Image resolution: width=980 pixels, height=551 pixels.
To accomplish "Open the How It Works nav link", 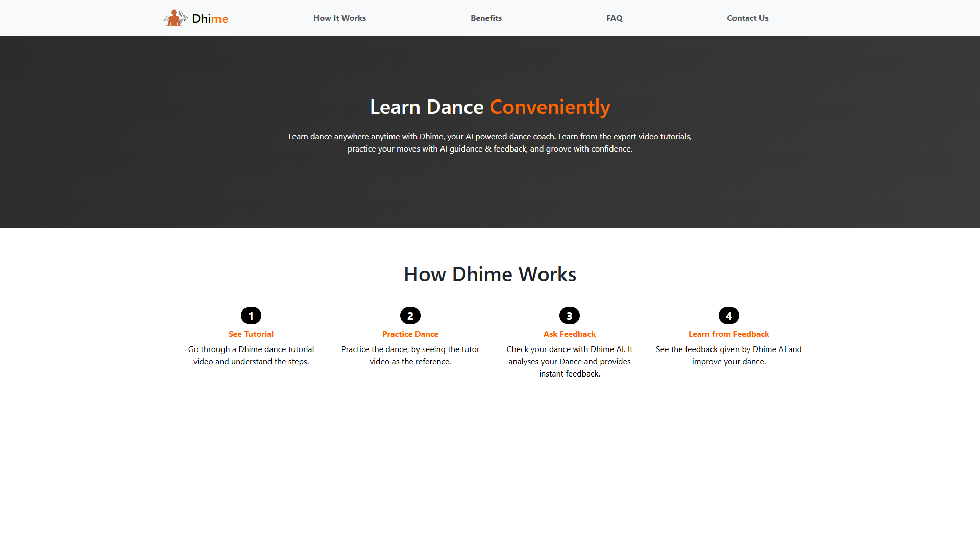I will (339, 18).
